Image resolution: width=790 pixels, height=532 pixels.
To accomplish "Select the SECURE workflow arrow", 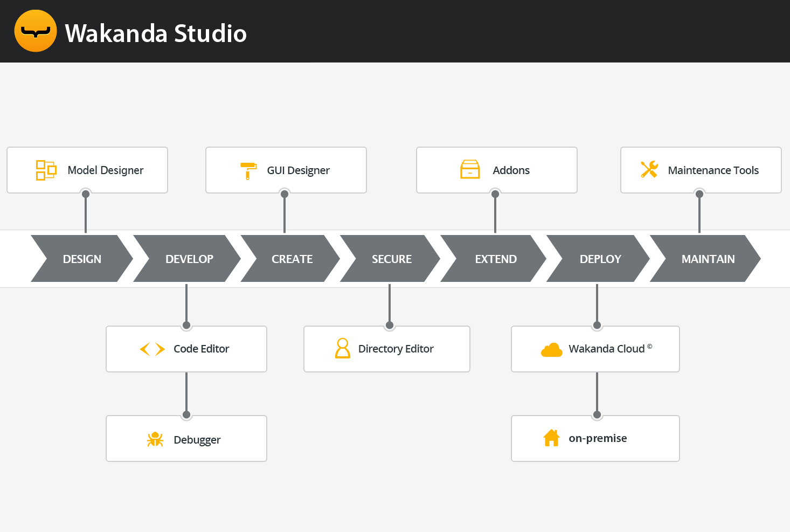I will click(x=392, y=259).
